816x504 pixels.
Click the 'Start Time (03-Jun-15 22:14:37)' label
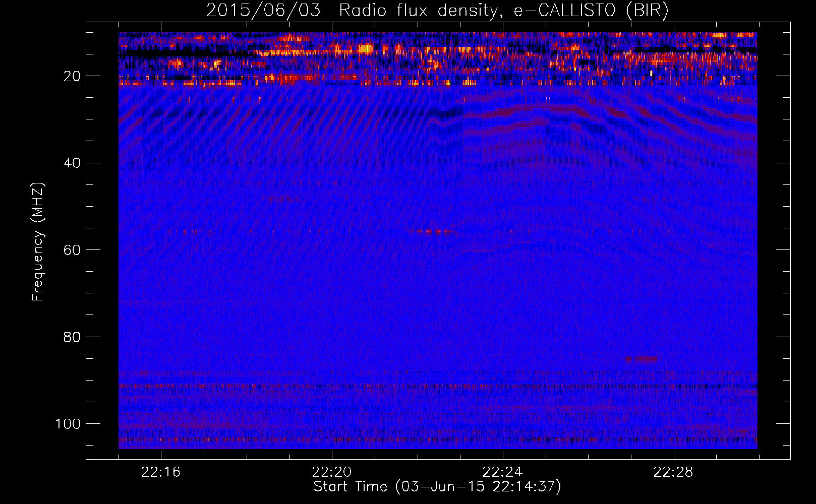(437, 487)
